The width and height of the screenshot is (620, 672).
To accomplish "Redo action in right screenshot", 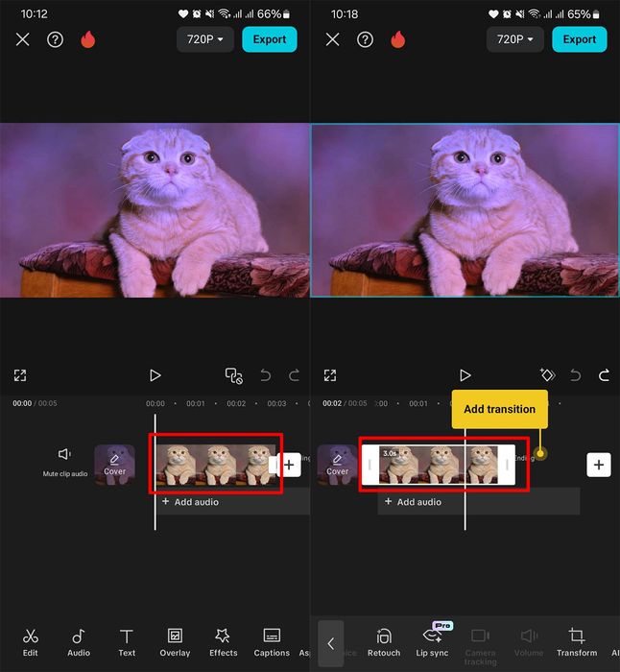I will click(604, 376).
